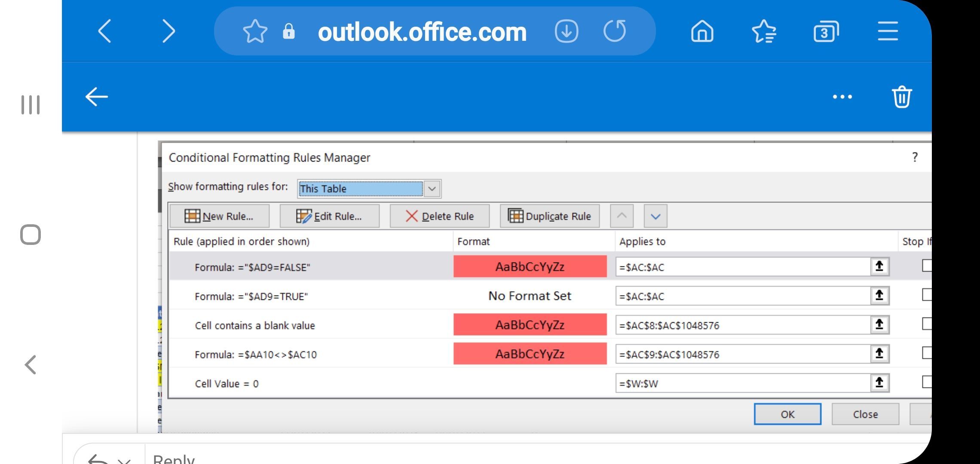Collapse range selector for =$W:$W
The image size is (980, 464).
879,382
